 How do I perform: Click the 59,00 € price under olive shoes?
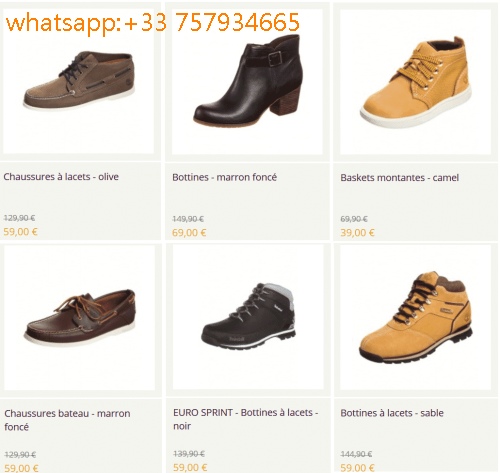point(20,232)
